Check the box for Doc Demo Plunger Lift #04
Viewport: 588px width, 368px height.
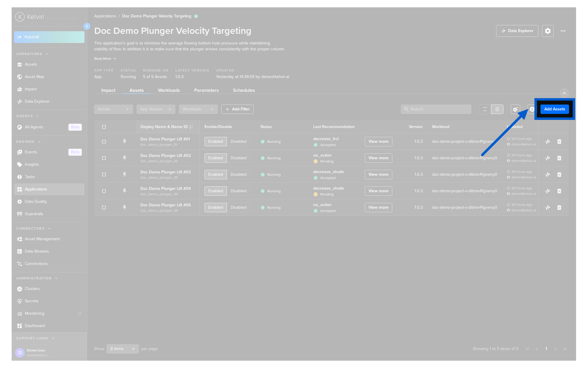click(x=104, y=191)
